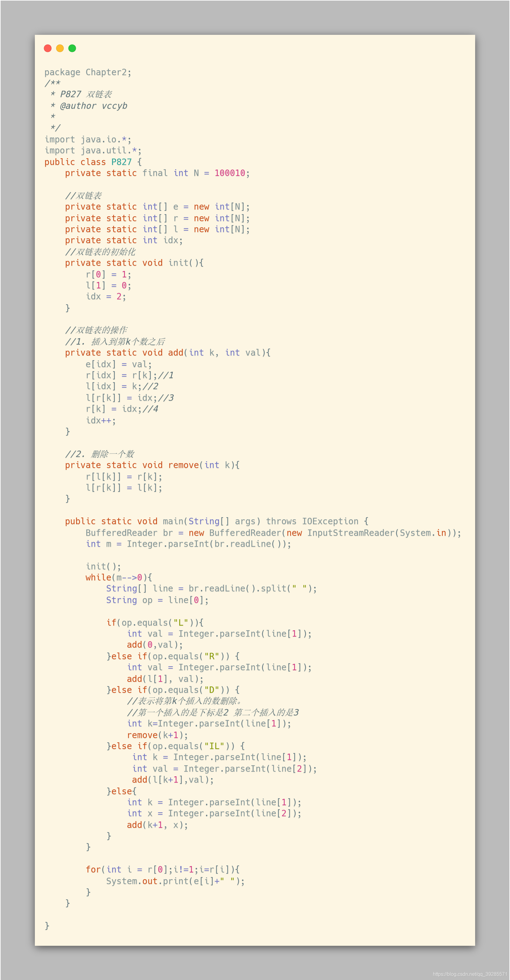Click the 'BufferedReader br = new' line
This screenshot has width=510, height=980.
[x=273, y=533]
